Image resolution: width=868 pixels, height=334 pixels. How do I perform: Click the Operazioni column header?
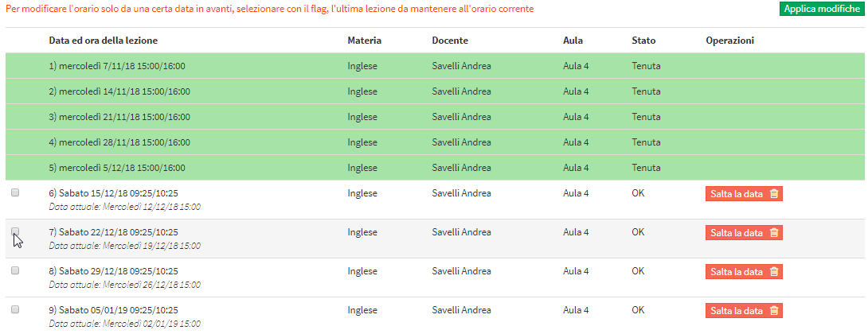pyautogui.click(x=730, y=41)
